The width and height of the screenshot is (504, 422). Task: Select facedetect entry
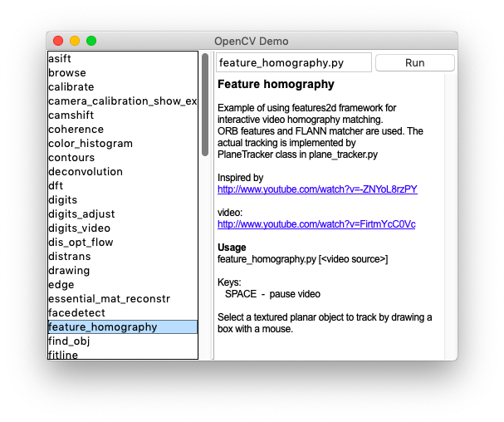point(123,313)
